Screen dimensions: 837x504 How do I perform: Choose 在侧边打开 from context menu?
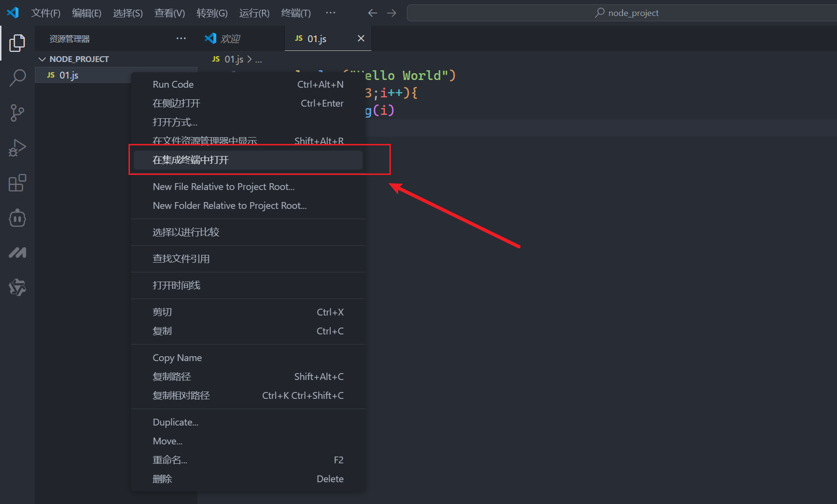(248, 103)
